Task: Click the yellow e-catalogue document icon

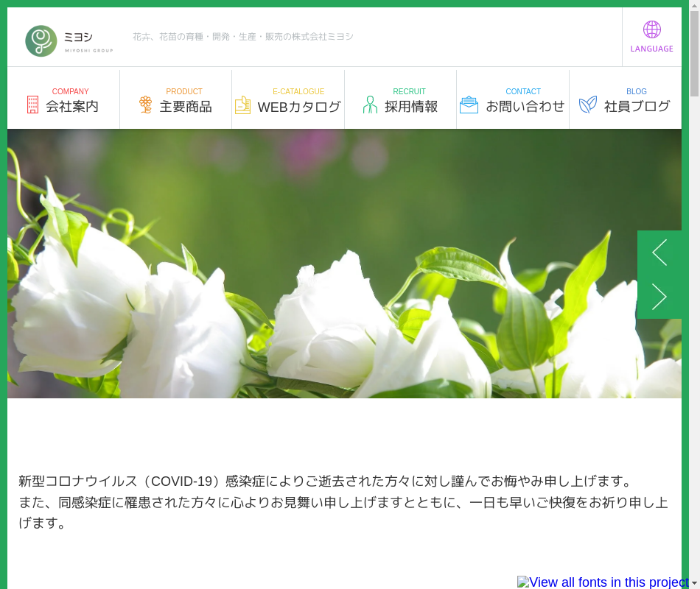Action: click(242, 105)
